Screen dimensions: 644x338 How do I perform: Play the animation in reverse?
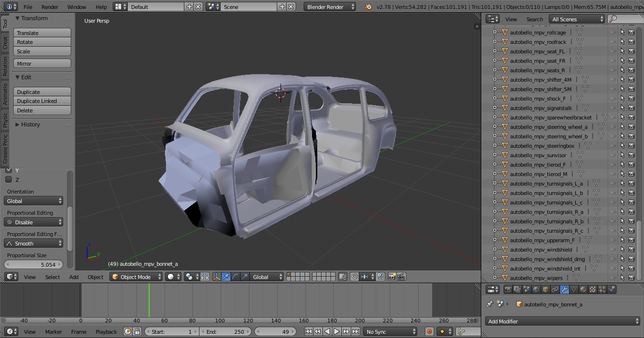[327, 332]
